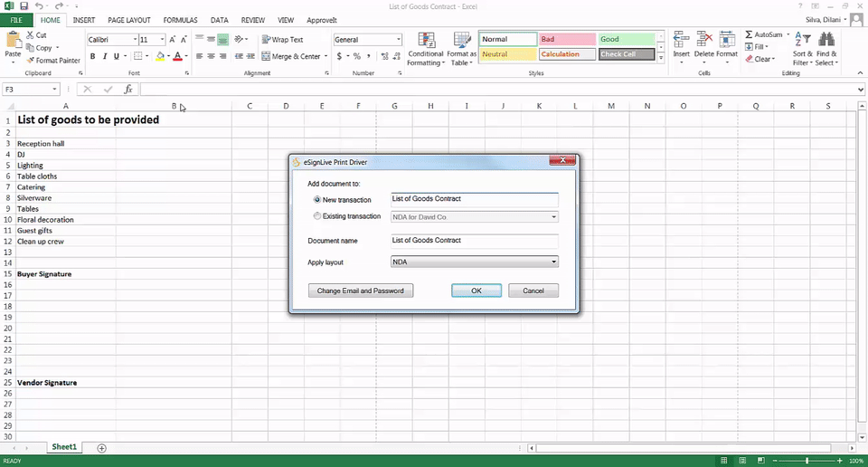Screen dimensions: 868x467
Task: Click the Percent Style icon
Action: pyautogui.click(x=356, y=56)
